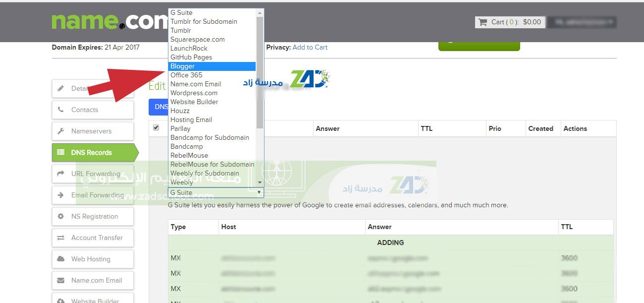Screen dimensions: 644x303
Task: Pick Squarespace.com from the list
Action: point(212,39)
